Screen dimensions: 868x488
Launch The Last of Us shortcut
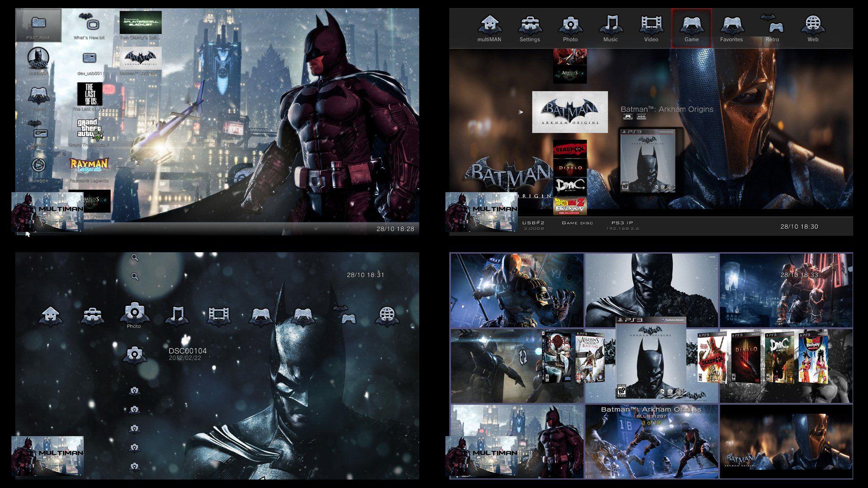pyautogui.click(x=90, y=94)
